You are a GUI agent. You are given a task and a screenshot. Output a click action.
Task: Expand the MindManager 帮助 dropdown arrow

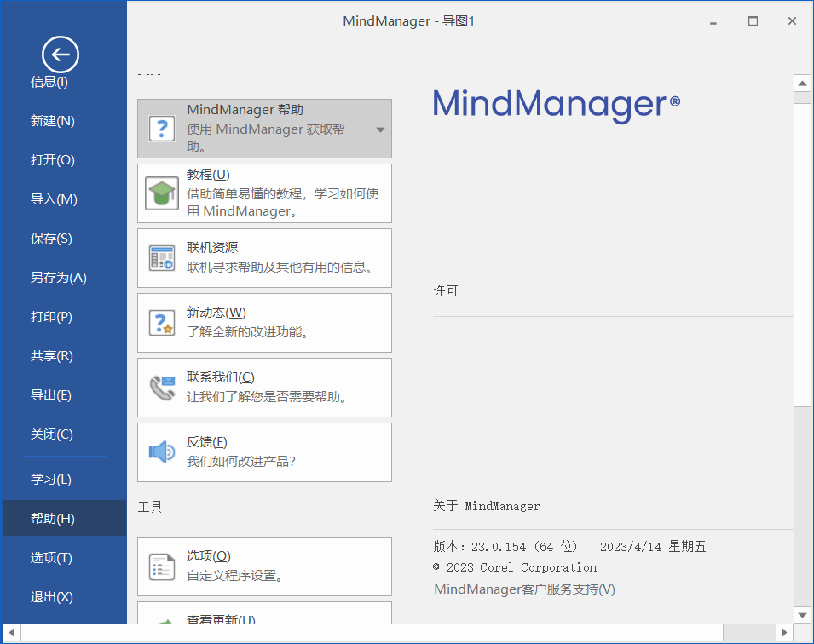coord(380,129)
